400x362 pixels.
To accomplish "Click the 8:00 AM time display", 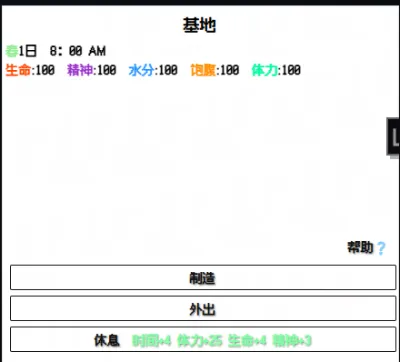I will 78,51.
